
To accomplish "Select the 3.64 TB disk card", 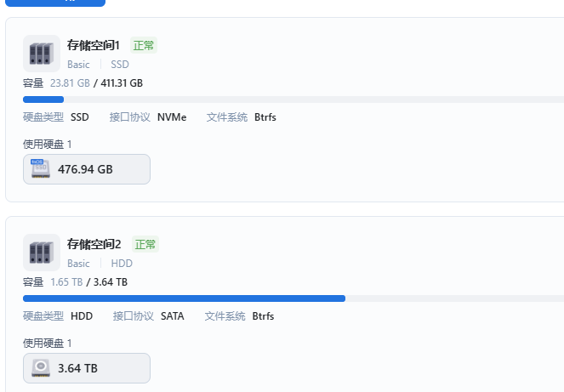I will point(87,368).
